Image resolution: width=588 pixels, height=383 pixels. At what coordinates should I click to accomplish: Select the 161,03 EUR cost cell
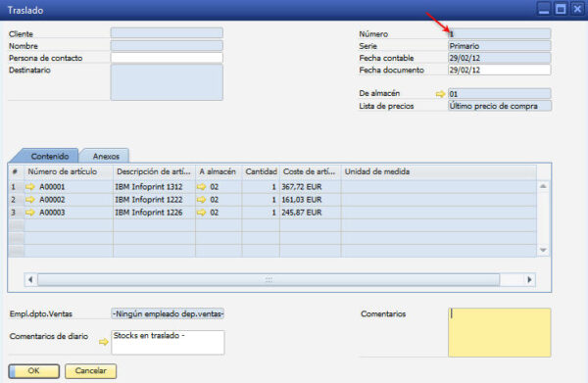pyautogui.click(x=310, y=200)
